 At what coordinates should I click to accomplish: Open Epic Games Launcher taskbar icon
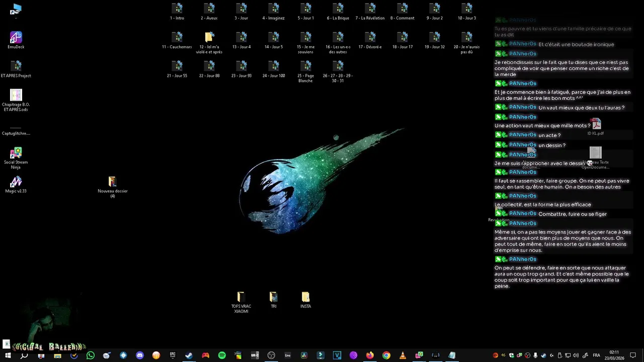[x=173, y=355]
